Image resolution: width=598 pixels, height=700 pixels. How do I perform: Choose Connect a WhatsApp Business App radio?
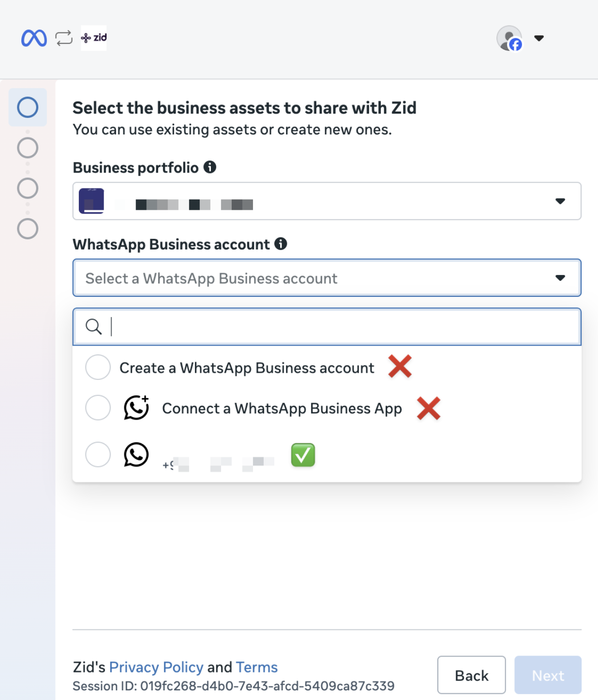(x=98, y=408)
